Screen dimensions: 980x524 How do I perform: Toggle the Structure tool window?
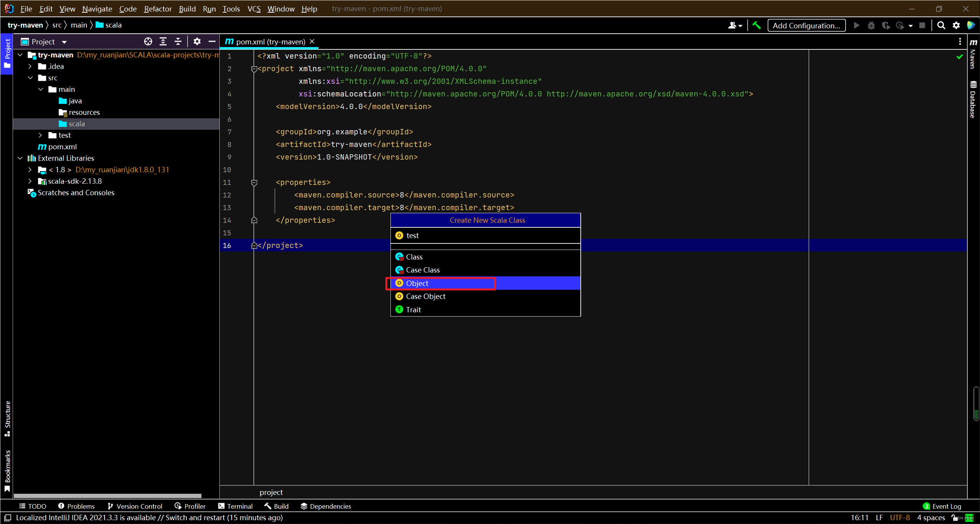tap(7, 418)
